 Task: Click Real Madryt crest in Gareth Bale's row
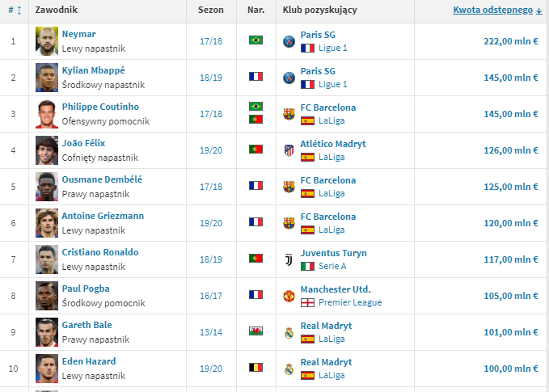(x=289, y=332)
